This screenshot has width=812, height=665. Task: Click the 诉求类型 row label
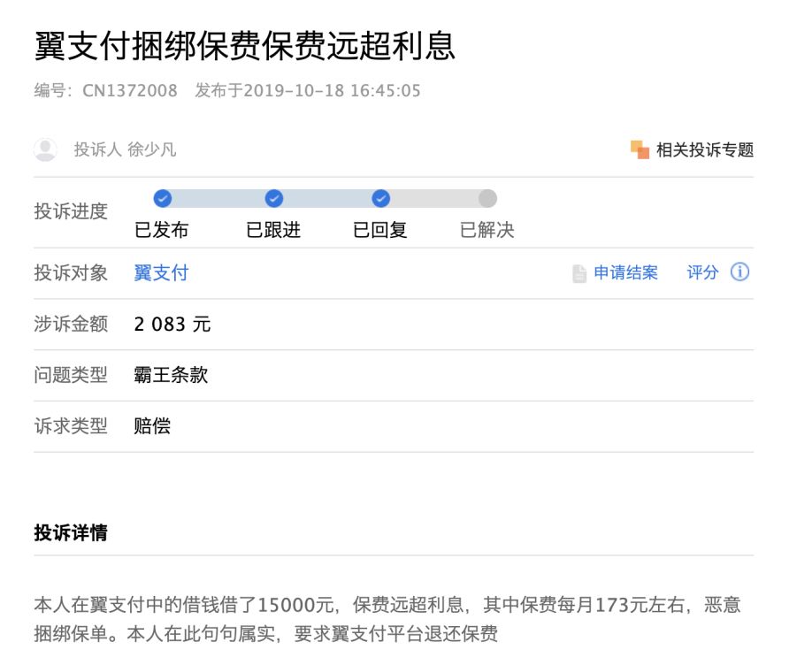point(71,426)
